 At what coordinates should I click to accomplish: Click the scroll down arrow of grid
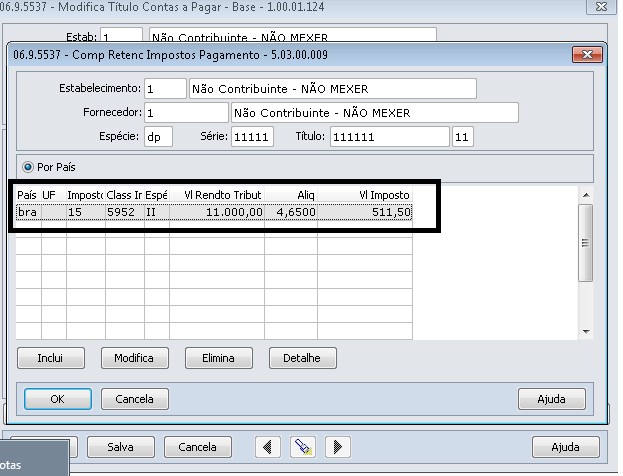pyautogui.click(x=586, y=331)
